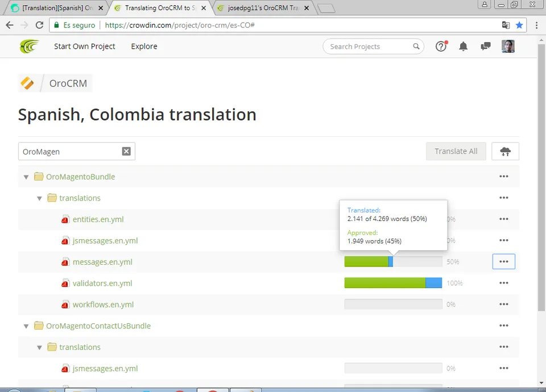
Task: Click the page vertical scrollbar
Action: point(541,177)
